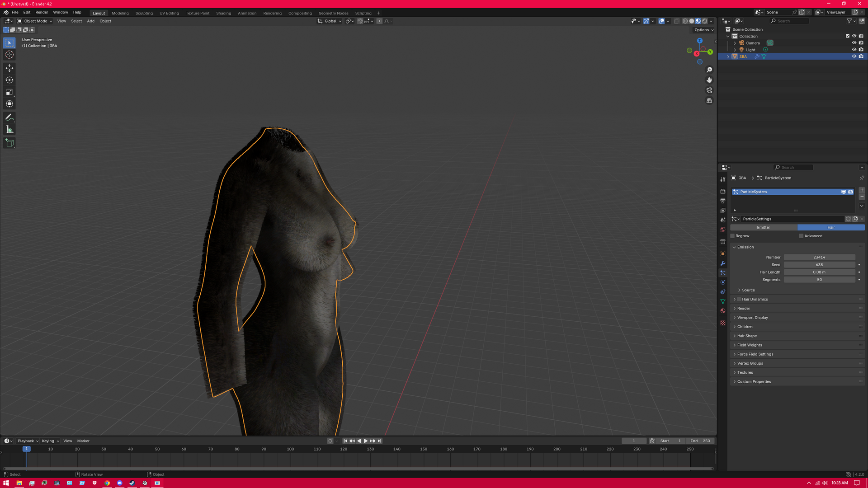
Task: Toggle the camera view icon
Action: pyautogui.click(x=709, y=90)
